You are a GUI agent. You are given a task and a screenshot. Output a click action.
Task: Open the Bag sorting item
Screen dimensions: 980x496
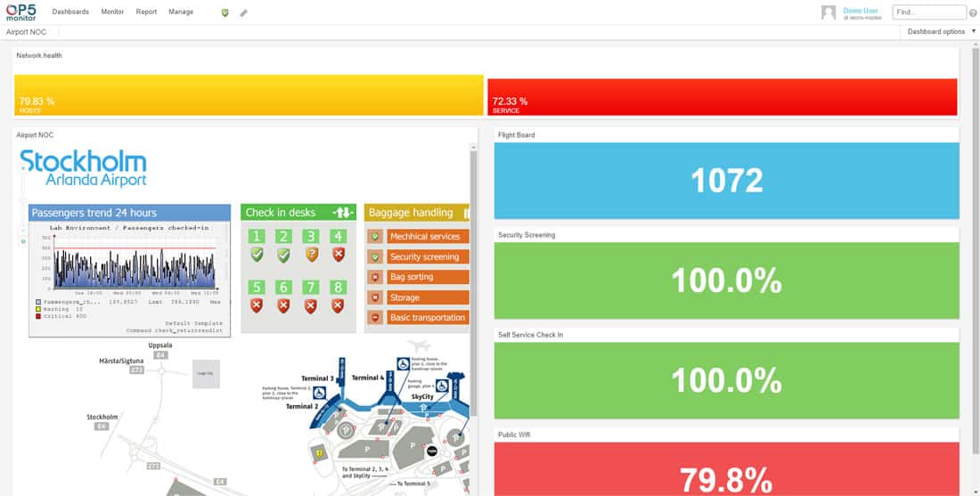[428, 277]
